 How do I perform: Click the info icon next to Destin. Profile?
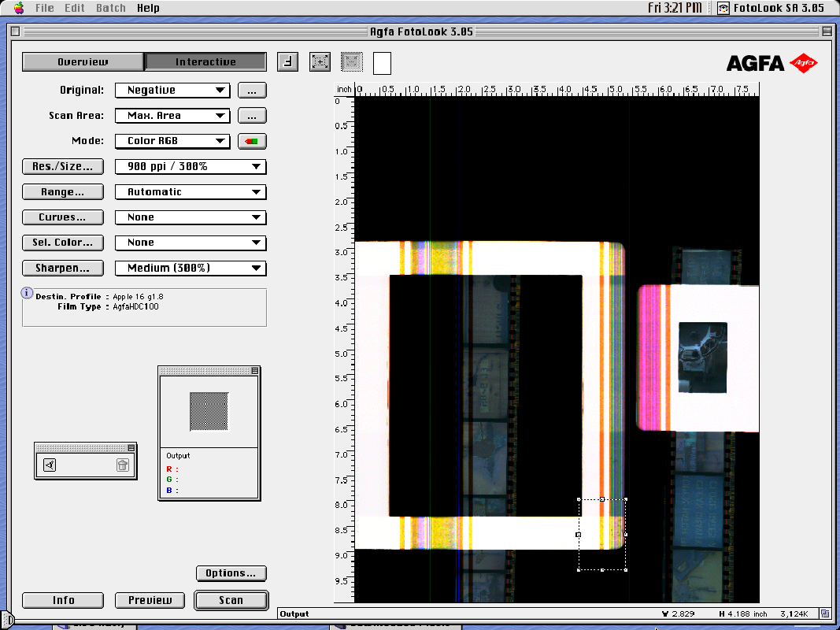coord(28,294)
